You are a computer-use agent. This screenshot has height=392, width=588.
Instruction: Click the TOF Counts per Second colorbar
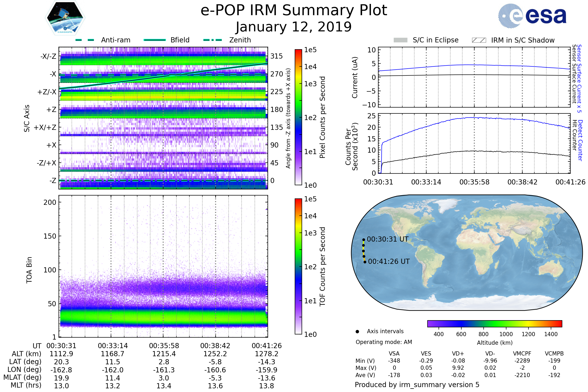298,266
